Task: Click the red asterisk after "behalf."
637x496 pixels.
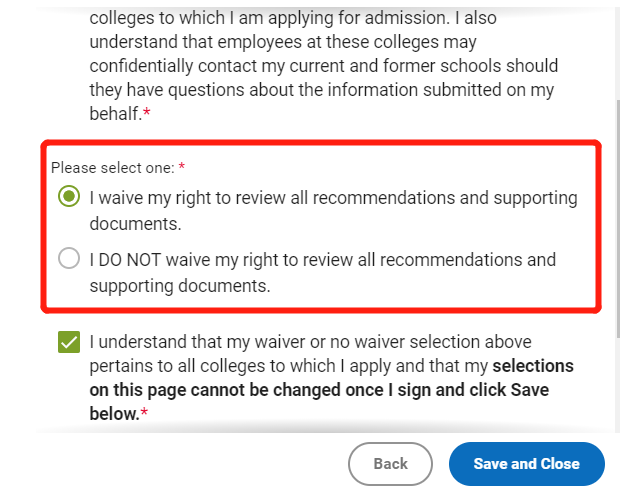Action: (x=147, y=114)
